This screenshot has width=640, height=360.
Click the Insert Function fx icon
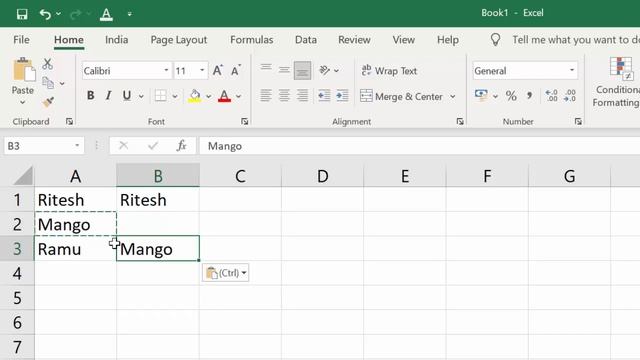[x=182, y=145]
